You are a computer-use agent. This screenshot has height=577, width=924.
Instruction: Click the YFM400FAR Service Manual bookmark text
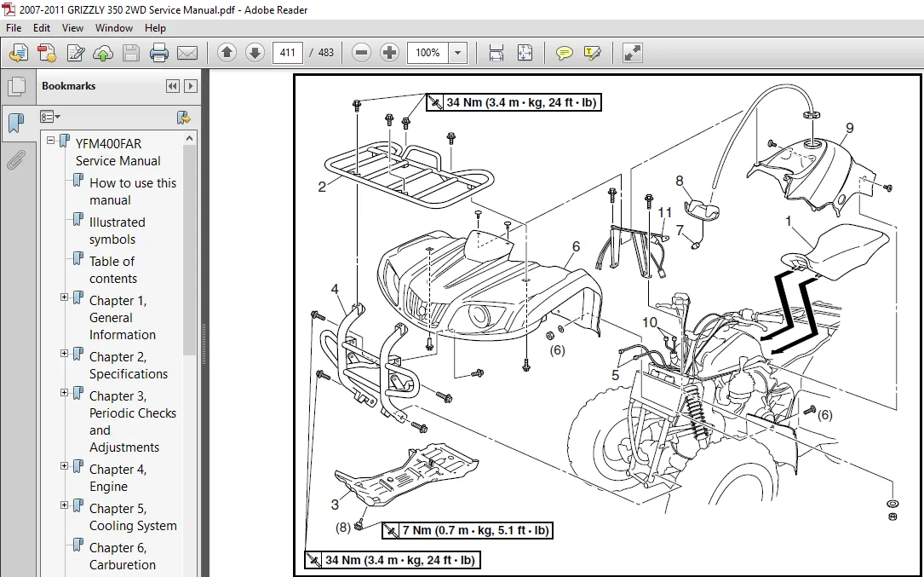[118, 153]
